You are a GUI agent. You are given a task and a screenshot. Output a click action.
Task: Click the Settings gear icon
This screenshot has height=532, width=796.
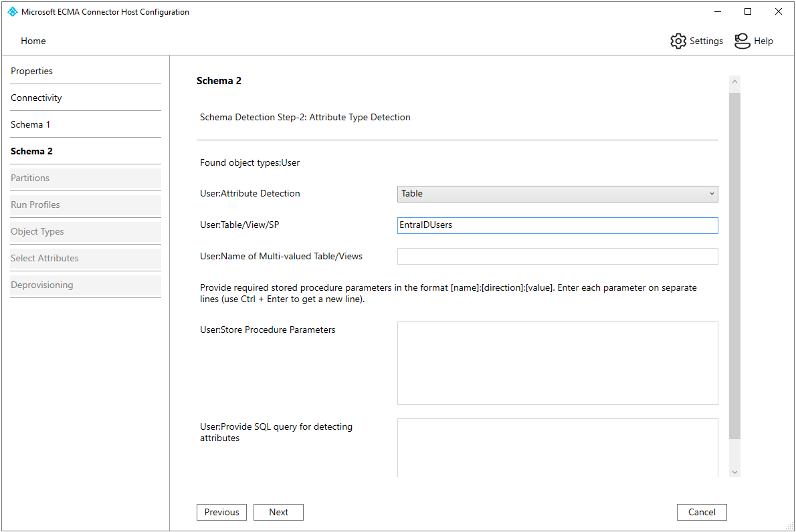pos(678,41)
